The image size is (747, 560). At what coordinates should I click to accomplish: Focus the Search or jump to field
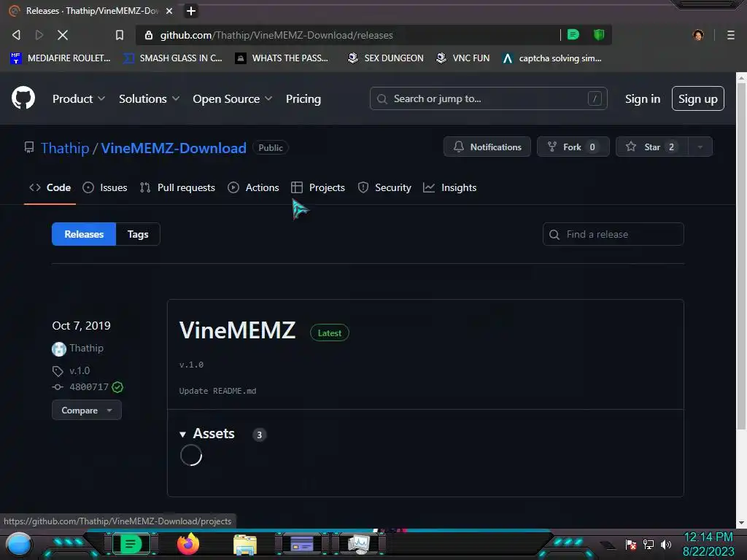[488, 98]
